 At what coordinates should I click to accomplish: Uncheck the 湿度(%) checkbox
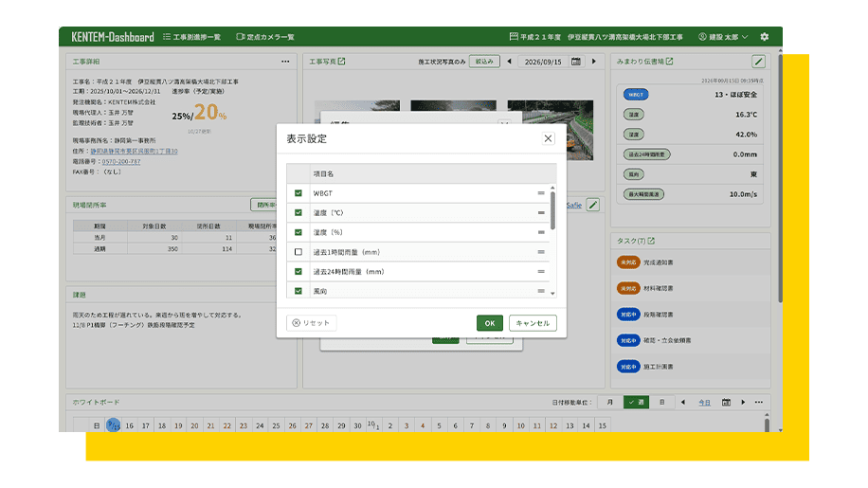tap(298, 232)
